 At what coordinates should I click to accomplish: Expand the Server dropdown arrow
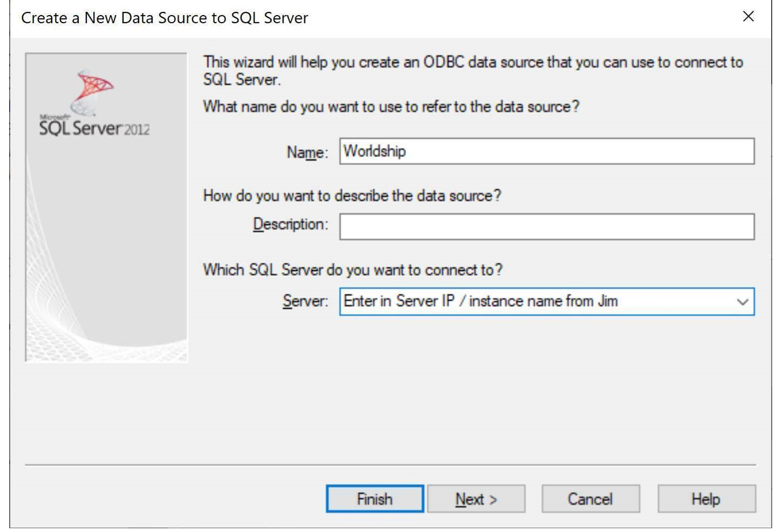point(743,302)
